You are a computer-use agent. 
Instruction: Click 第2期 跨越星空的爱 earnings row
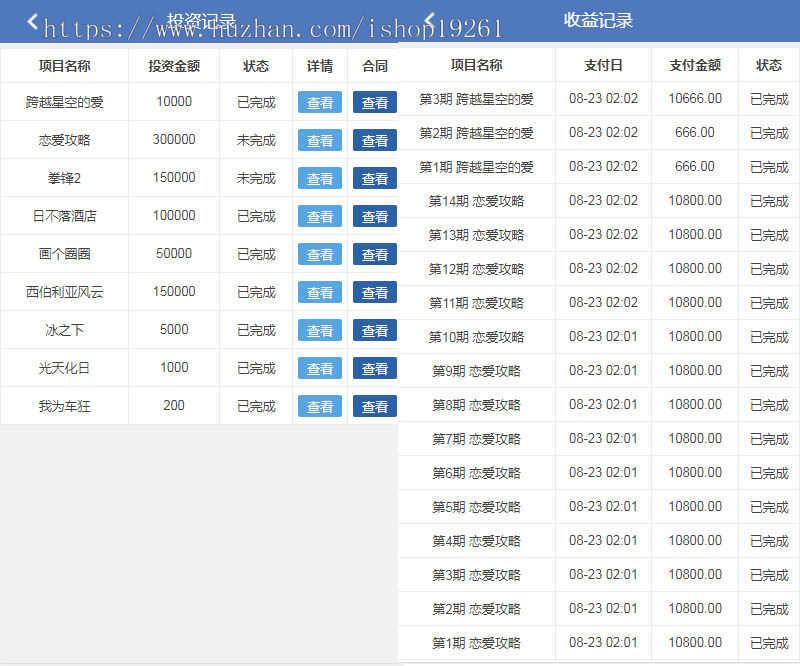598,133
